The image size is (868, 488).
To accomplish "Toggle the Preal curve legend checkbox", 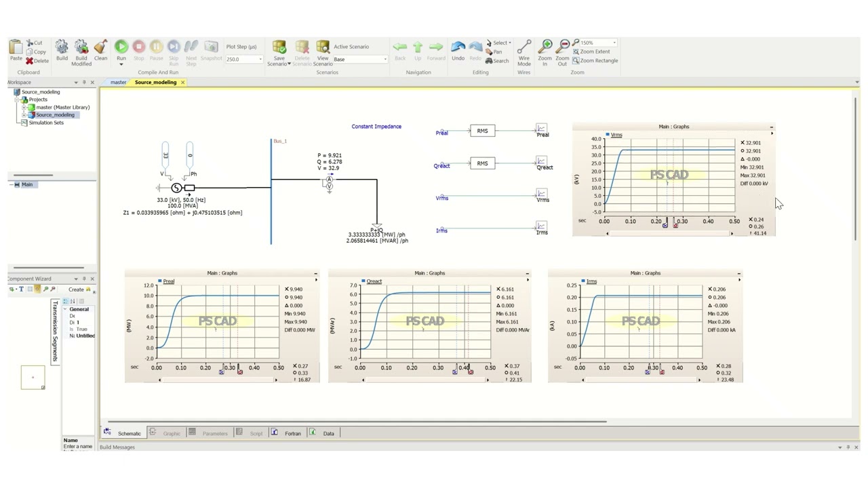I will tap(160, 281).
